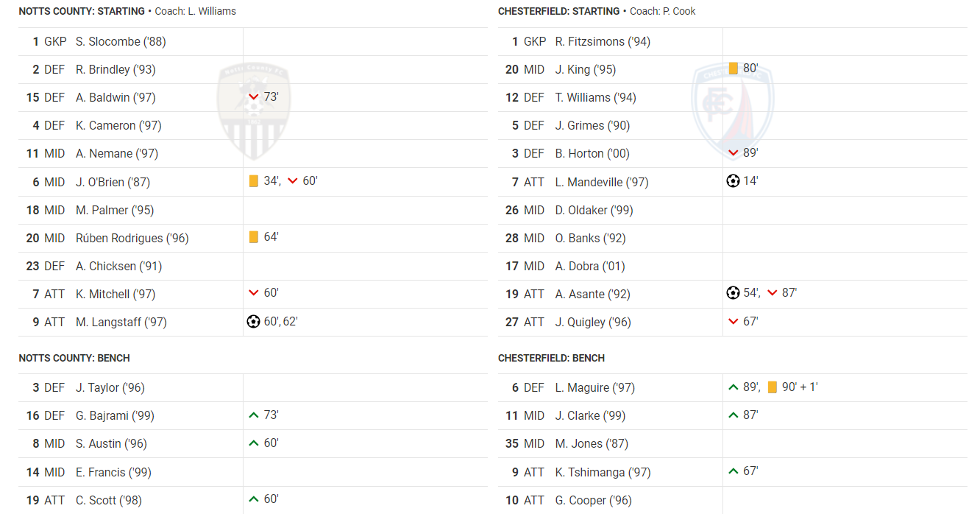Click the Chesterfield club crest watermark
The image size is (980, 514).
click(733, 110)
